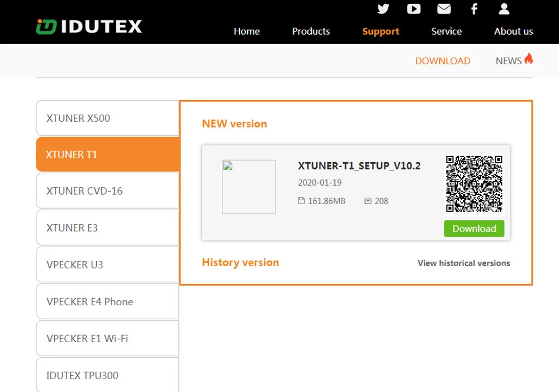
Task: Select VPECKER E1 Wi-Fi in product list
Action: pos(108,338)
